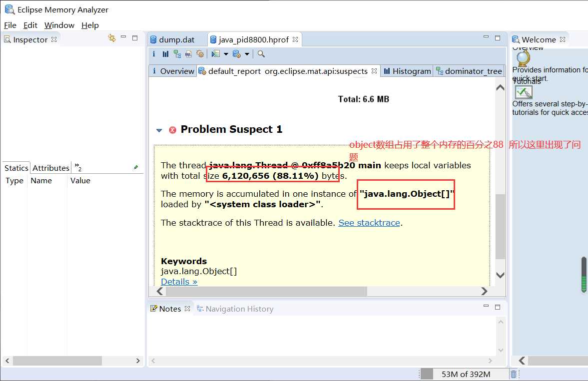Click the Tutorials checklist icon in Welcome panel
Screen dimensions: 588x381
(x=524, y=92)
